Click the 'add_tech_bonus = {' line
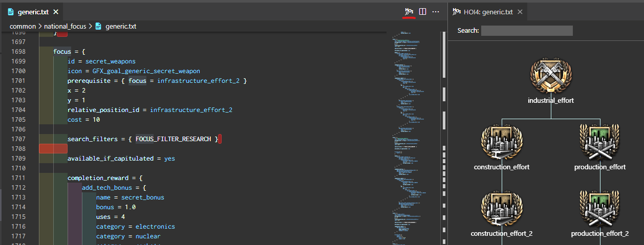 tap(114, 188)
